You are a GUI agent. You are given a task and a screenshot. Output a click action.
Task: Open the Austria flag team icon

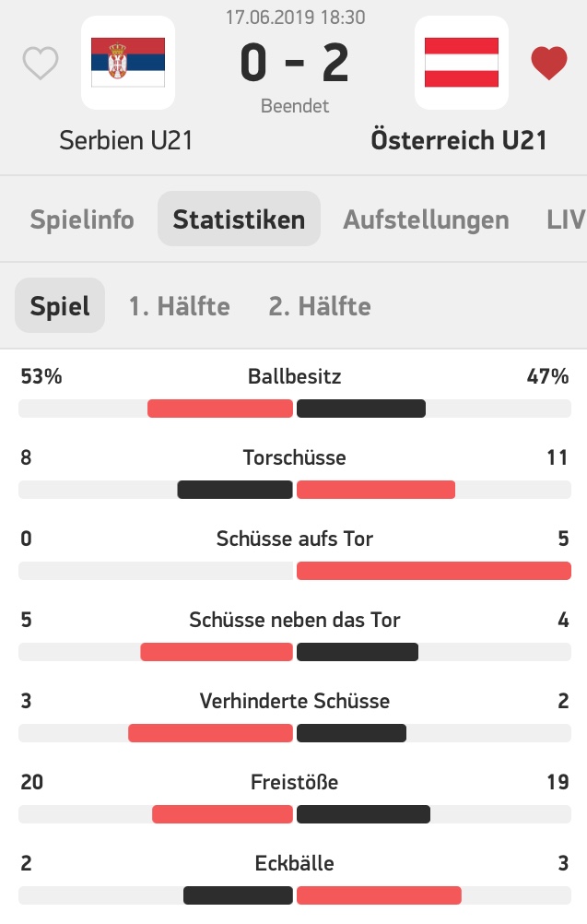(x=462, y=63)
